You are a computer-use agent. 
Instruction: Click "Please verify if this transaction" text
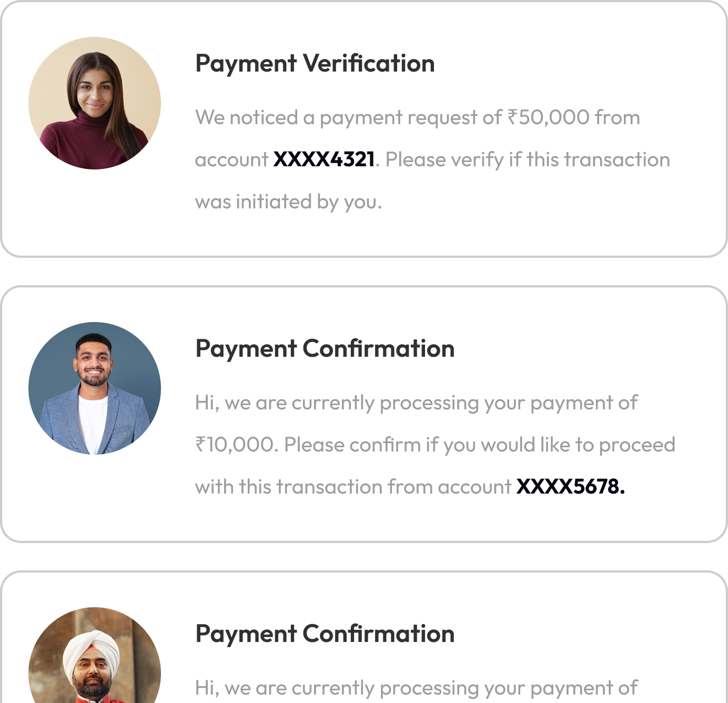[x=528, y=160]
